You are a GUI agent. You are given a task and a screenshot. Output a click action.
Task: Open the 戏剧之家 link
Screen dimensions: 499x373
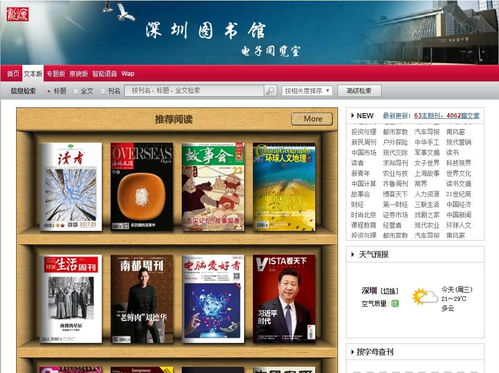[427, 215]
